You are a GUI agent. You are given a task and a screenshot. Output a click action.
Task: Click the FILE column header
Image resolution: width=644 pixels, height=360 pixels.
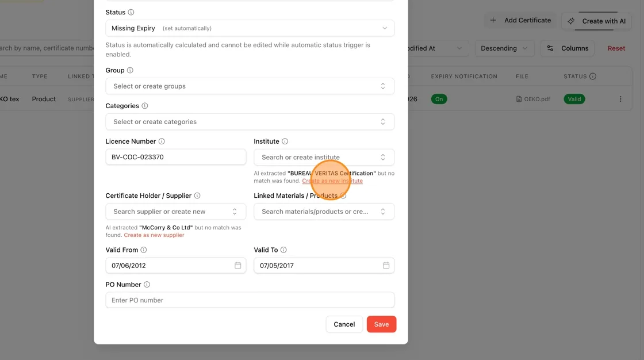(522, 76)
